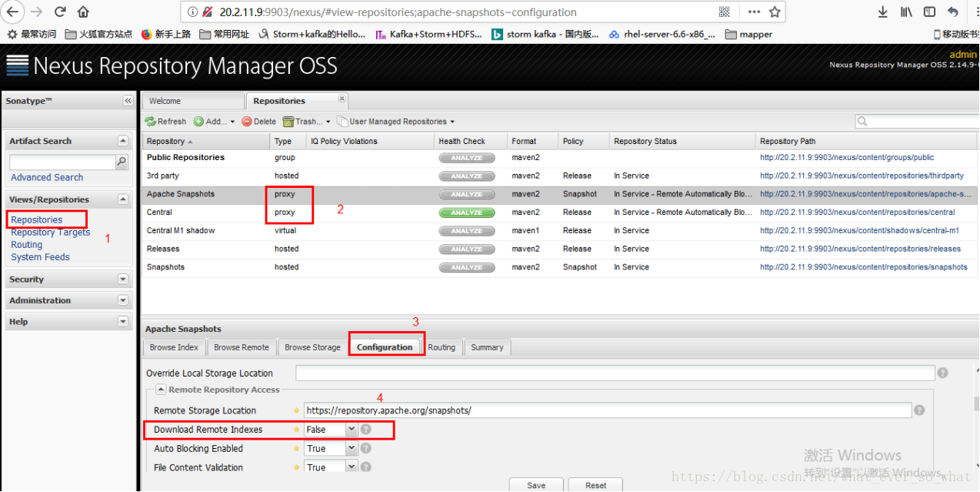Click Artifact Search input field

62,162
